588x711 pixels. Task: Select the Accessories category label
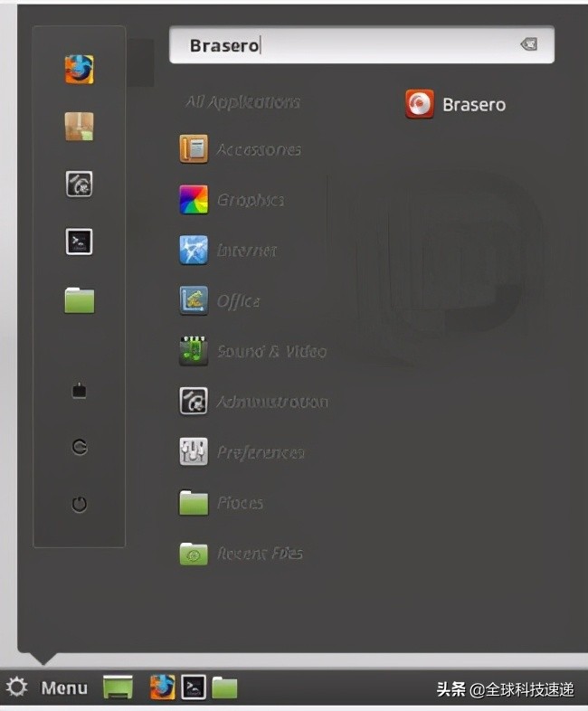[259, 149]
